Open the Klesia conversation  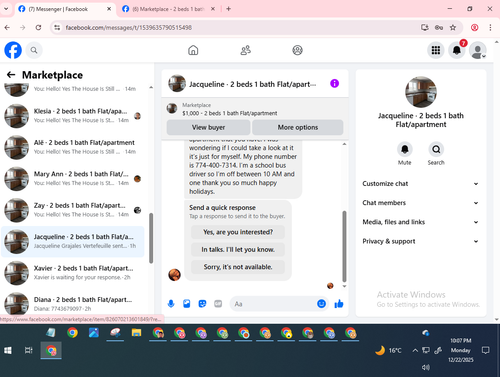click(x=73, y=116)
